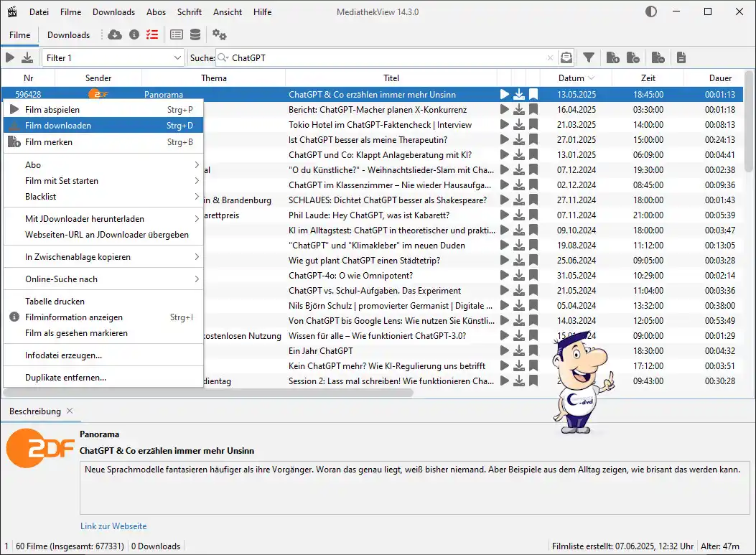Image resolution: width=756 pixels, height=555 pixels.
Task: Select 'Filminformation anzeigen' menu entry
Action: pyautogui.click(x=103, y=317)
